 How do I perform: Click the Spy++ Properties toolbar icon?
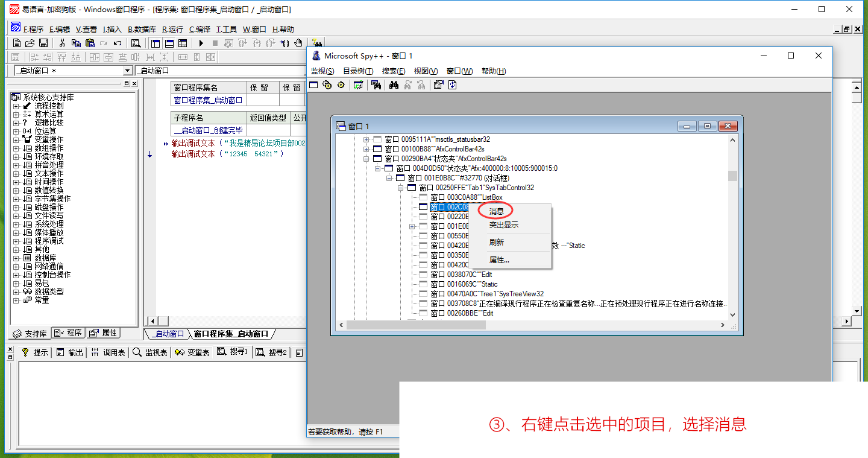click(438, 85)
